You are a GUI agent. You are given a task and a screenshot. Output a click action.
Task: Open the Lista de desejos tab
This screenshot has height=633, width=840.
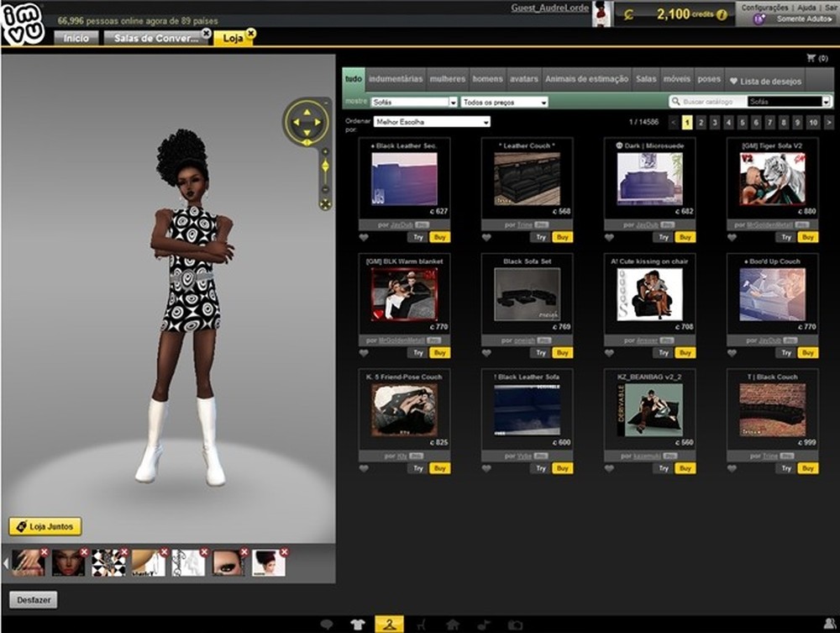769,80
